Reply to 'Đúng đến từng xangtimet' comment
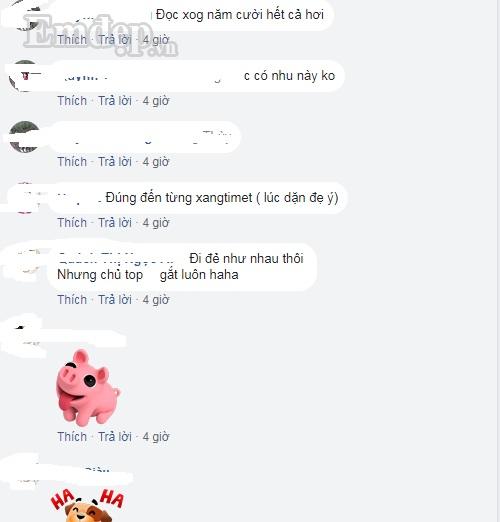Viewport: 500px width, 522px height. 115,223
